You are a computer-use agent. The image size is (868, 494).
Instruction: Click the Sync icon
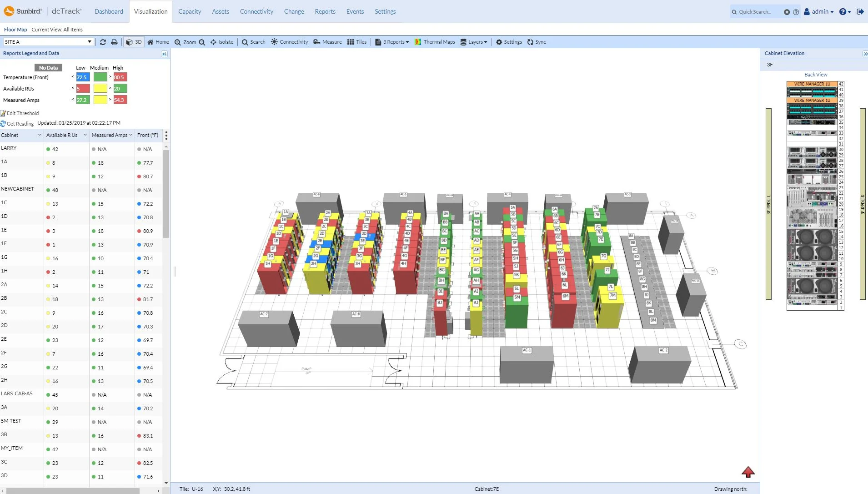537,42
